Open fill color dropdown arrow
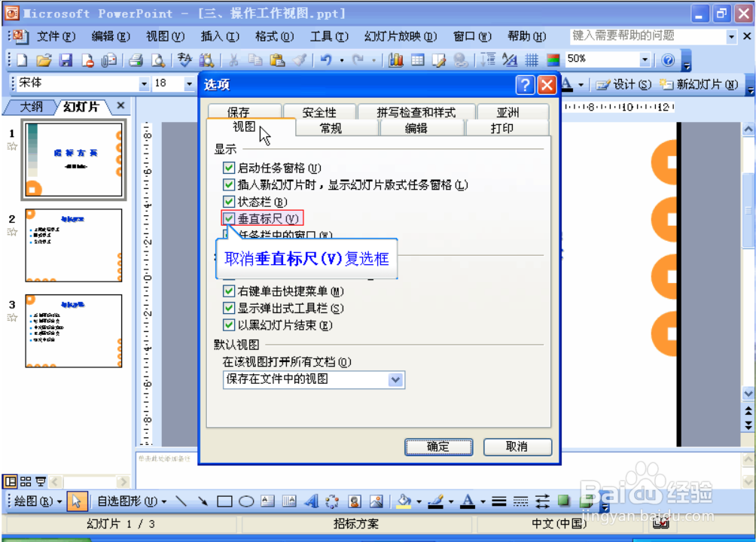Screen dimensions: 756x542 tap(419, 502)
